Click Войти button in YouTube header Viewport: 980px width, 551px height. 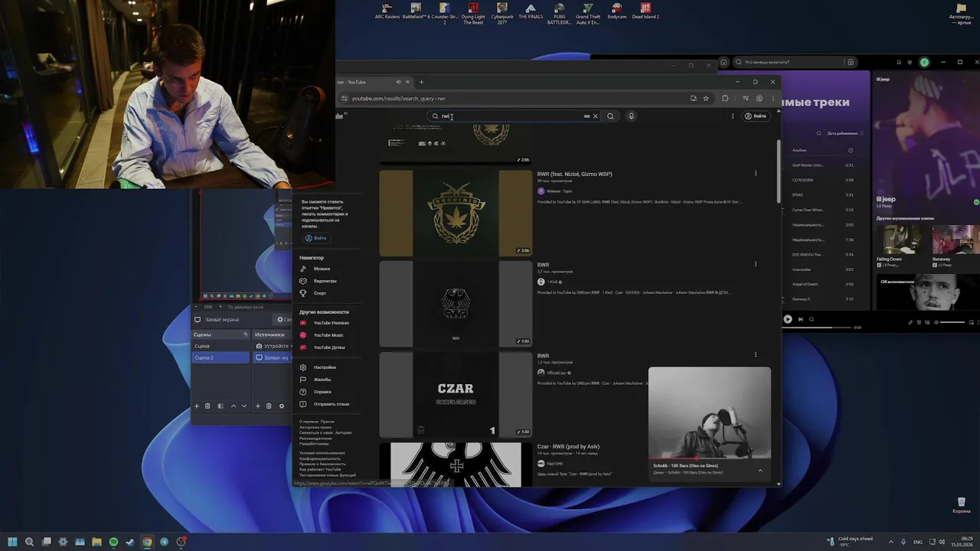pyautogui.click(x=756, y=116)
